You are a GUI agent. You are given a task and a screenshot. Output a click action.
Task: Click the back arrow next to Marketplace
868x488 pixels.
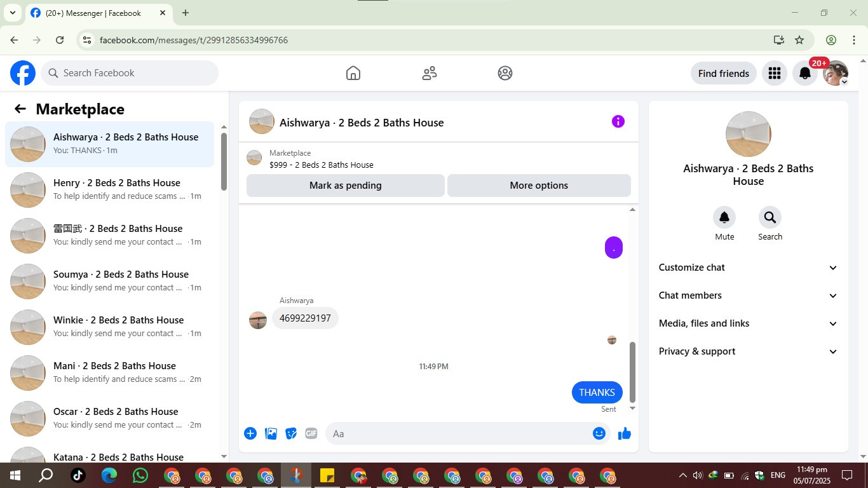tap(20, 109)
